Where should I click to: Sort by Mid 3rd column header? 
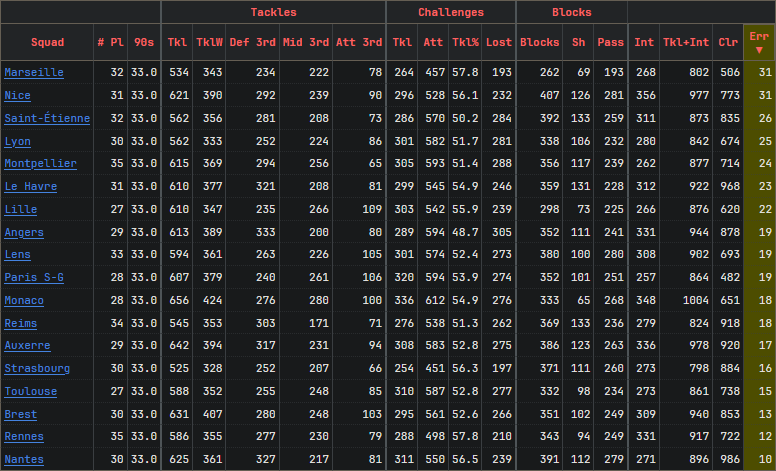click(x=306, y=43)
